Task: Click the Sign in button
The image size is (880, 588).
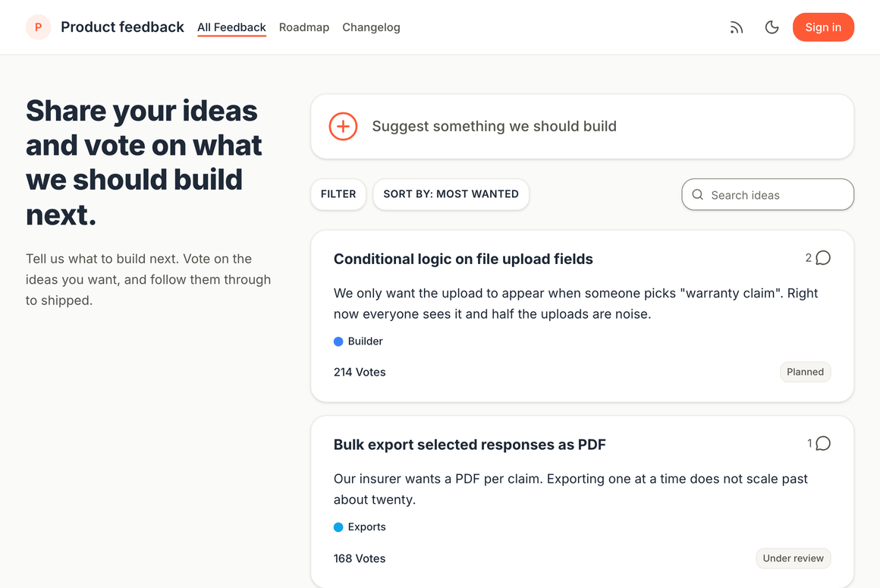Action: coord(823,27)
